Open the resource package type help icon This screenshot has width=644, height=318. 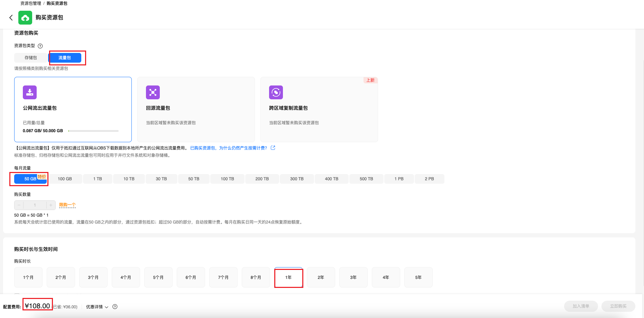40,46
